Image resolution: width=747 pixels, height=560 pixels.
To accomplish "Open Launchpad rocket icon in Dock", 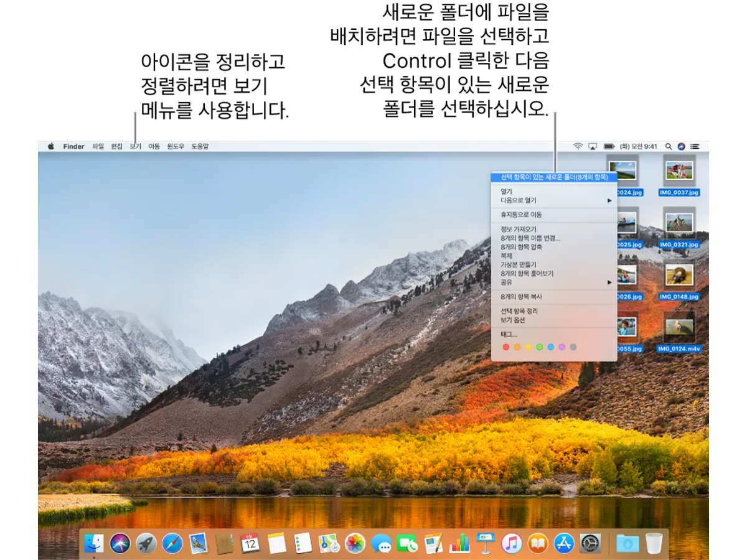I will (146, 543).
